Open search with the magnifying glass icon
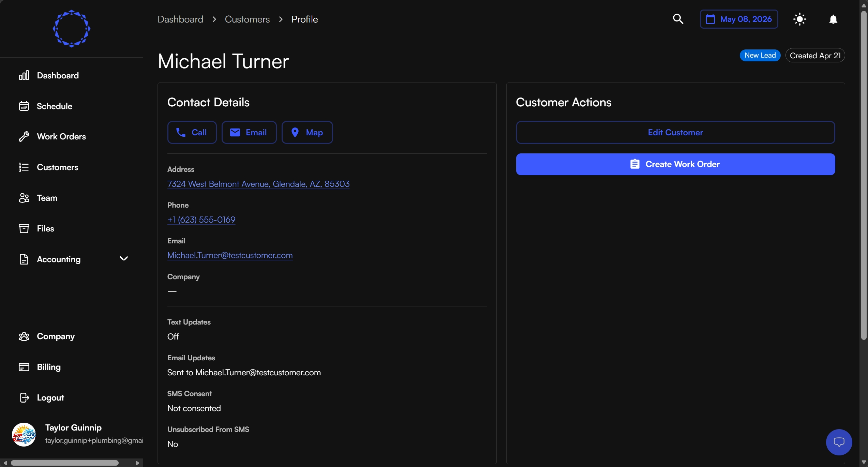Viewport: 868px width, 467px height. point(678,19)
